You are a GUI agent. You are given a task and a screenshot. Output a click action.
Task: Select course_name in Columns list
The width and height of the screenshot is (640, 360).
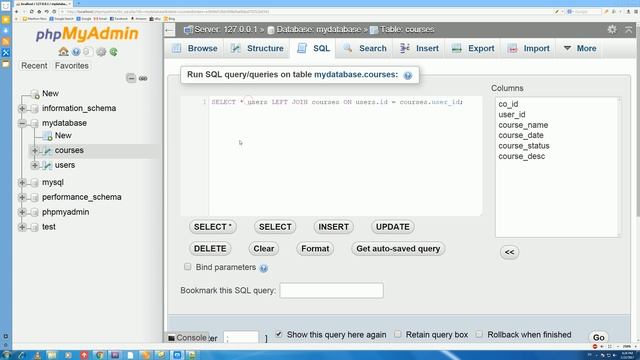point(523,125)
